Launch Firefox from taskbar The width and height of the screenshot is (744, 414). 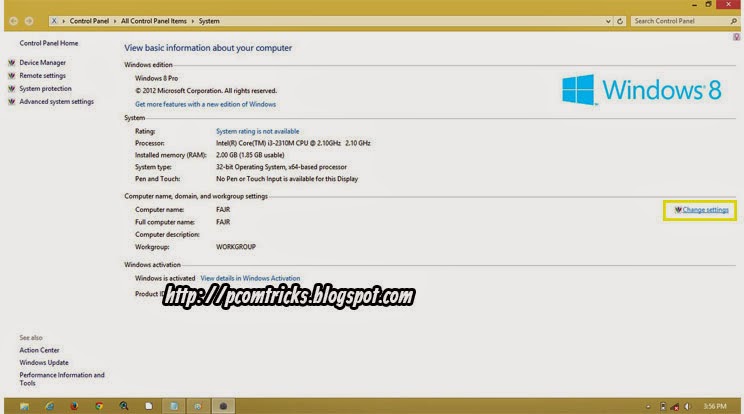point(74,406)
